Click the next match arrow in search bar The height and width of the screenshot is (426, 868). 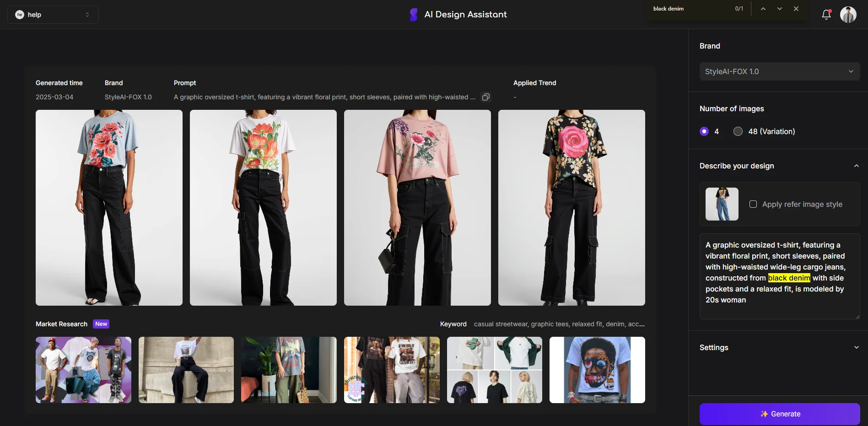779,8
